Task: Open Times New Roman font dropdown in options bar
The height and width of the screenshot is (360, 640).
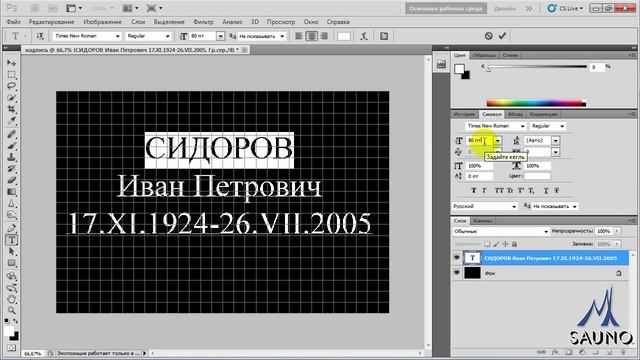Action: [118, 36]
